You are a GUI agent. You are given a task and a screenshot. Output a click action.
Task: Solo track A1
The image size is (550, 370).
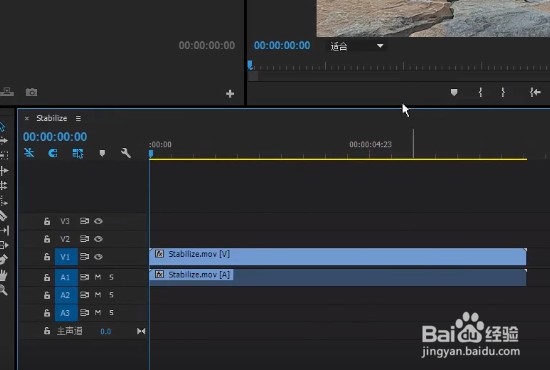click(111, 277)
